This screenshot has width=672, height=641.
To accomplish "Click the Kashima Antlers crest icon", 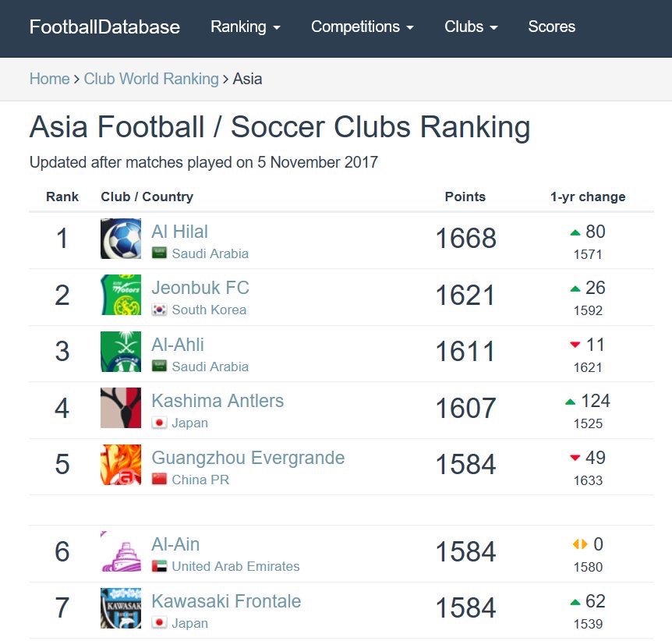I will (121, 408).
